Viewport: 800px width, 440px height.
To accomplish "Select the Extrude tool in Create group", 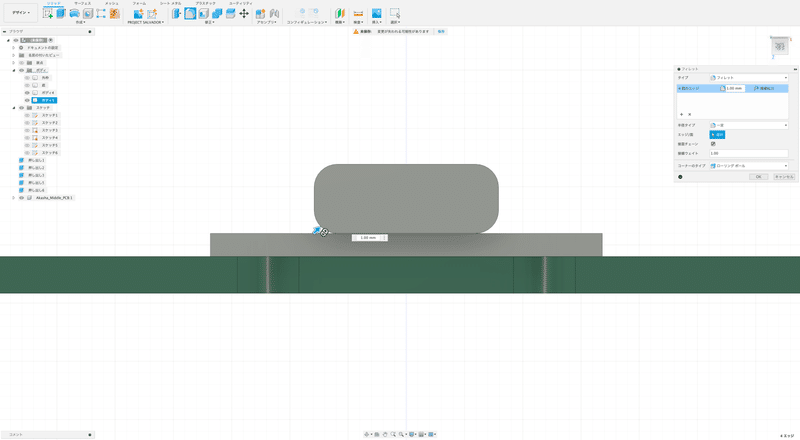I will [x=61, y=14].
